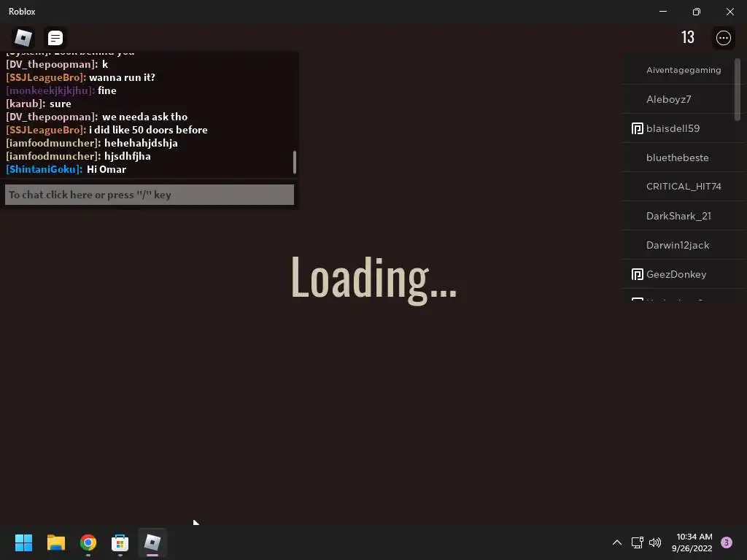Click the 'hehehahjdshja' chat message

[141, 144]
